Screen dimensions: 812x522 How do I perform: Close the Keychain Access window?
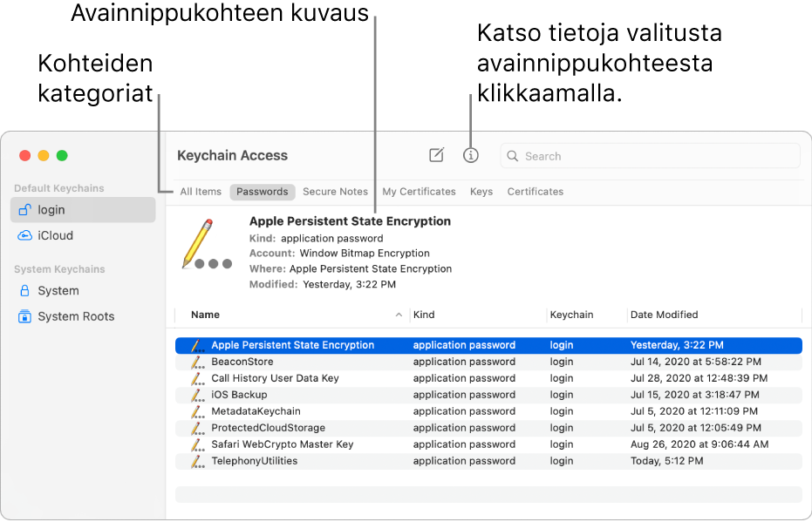click(24, 155)
